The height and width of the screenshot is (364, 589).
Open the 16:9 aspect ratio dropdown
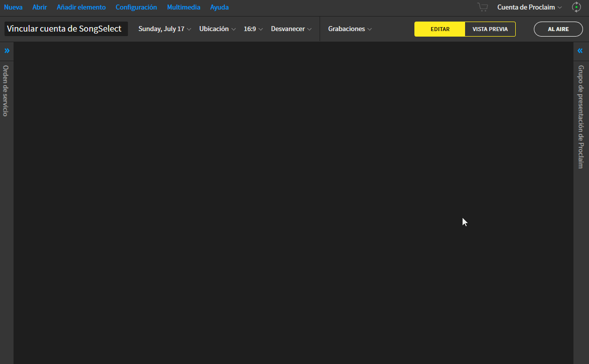[253, 29]
